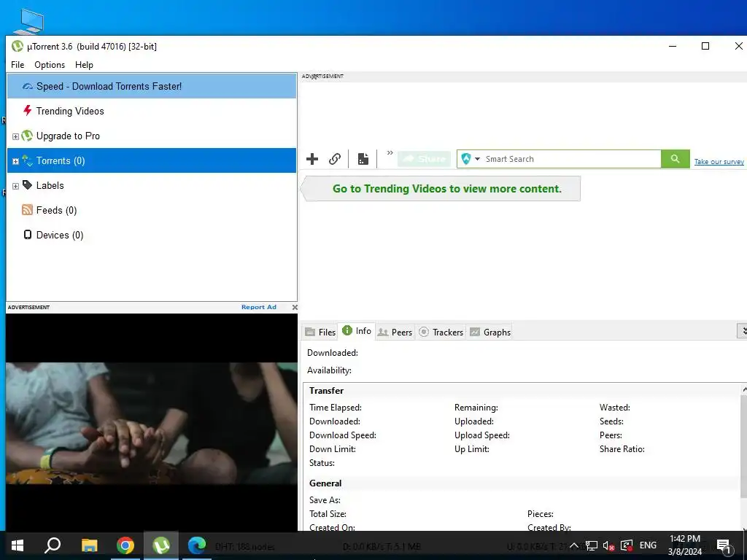Screen dimensions: 747x560
Task: Select Trending Videos in sidebar
Action: pyautogui.click(x=152, y=111)
